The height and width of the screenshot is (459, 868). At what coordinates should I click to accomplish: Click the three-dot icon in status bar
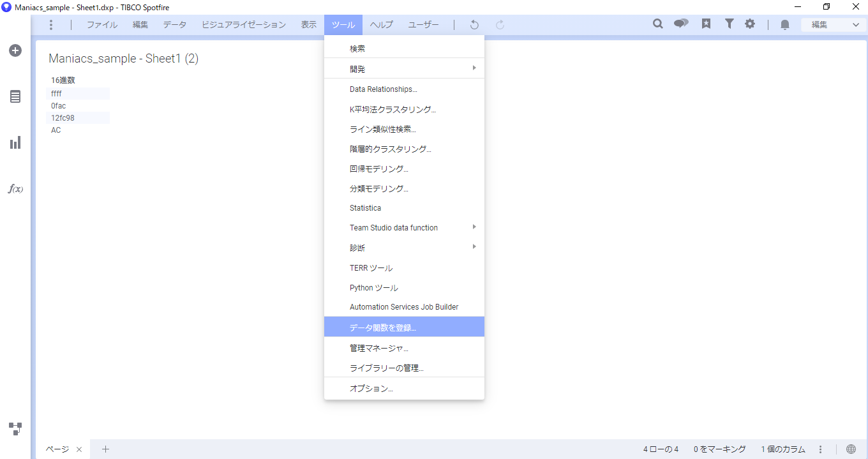pyautogui.click(x=821, y=449)
